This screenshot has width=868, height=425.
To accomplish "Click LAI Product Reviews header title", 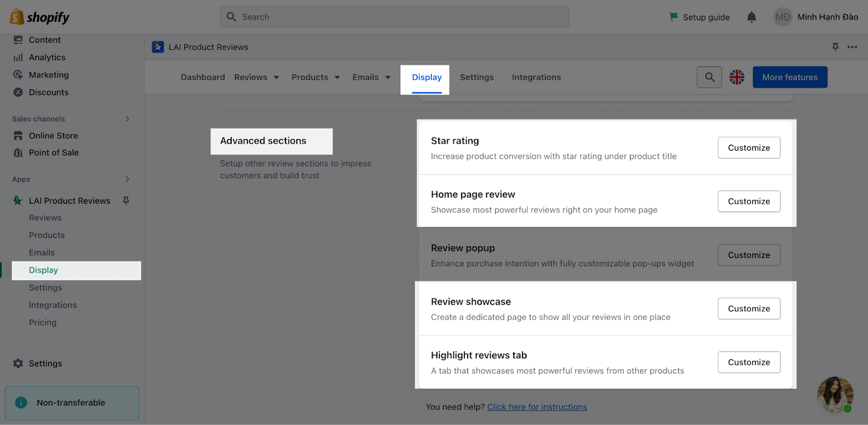I will [x=208, y=47].
